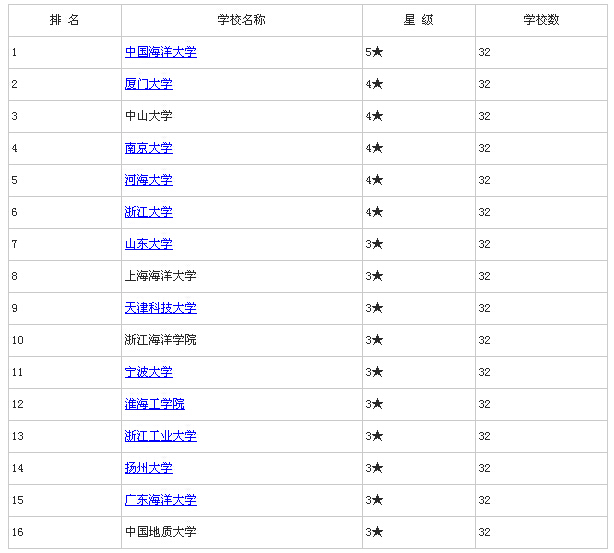The height and width of the screenshot is (553, 614).
Task: Click the 4★ rating in 厦门大学 row
Action: coord(374,84)
